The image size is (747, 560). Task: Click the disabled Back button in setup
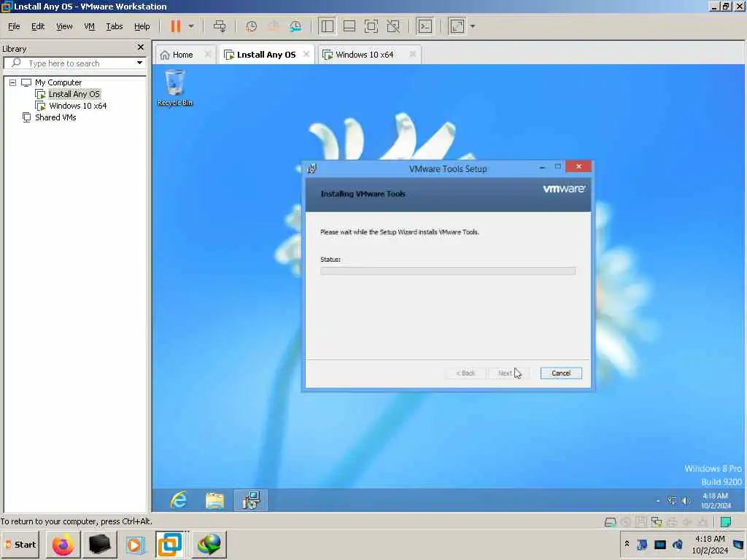(465, 373)
